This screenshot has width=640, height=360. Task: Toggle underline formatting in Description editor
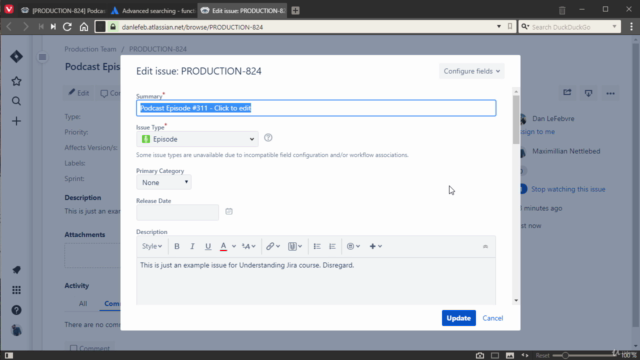point(208,246)
